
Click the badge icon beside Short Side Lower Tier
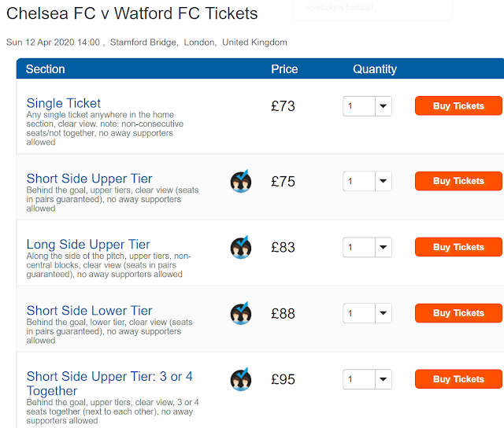point(240,314)
